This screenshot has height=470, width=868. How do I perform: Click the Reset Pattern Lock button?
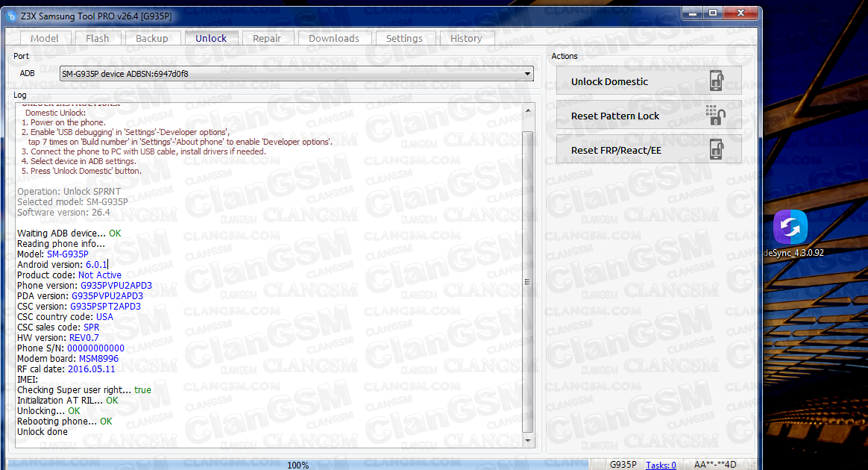[649, 115]
